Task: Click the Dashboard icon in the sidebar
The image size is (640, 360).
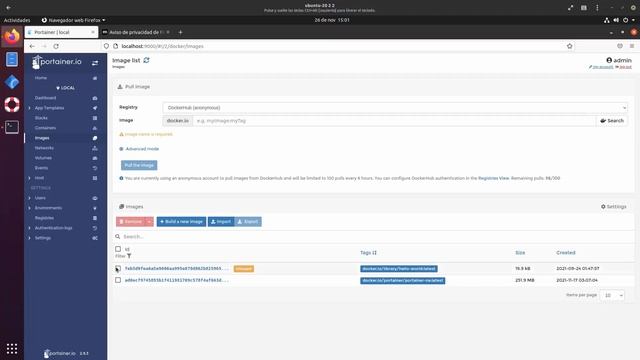Action: pyautogui.click(x=95, y=98)
